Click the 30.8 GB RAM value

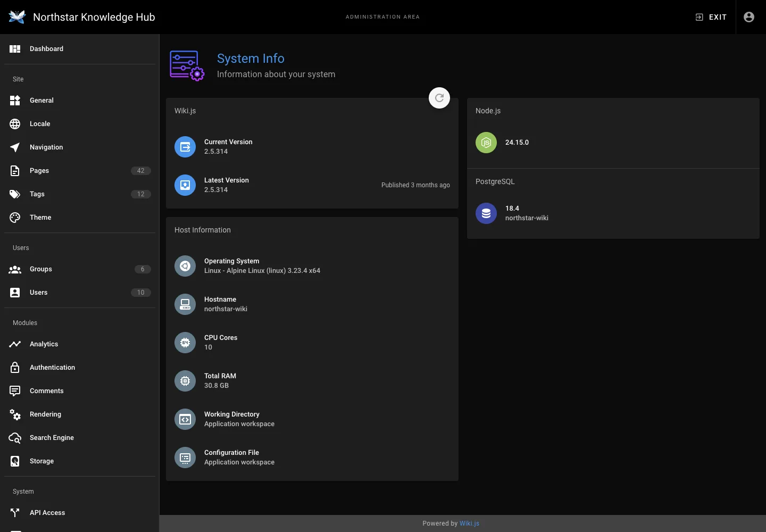point(217,386)
